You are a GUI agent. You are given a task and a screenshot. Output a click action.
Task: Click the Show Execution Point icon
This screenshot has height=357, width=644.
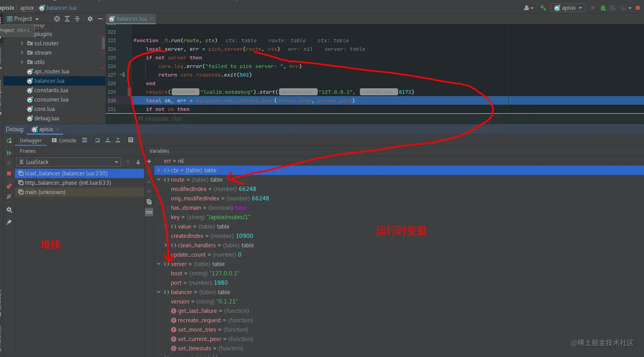coord(85,140)
